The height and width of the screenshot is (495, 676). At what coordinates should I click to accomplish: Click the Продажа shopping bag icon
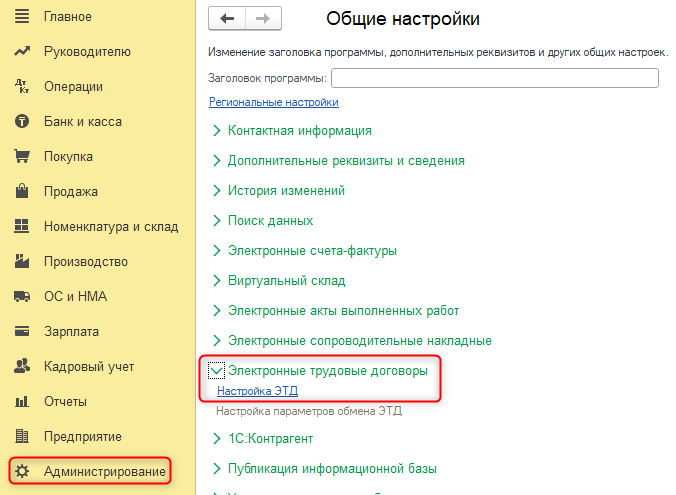tap(22, 192)
